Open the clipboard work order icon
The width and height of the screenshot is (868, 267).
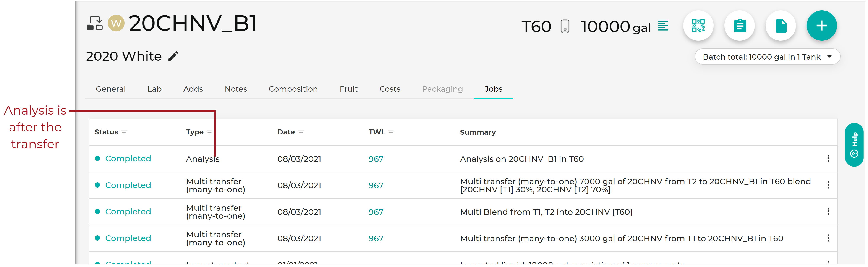(739, 26)
